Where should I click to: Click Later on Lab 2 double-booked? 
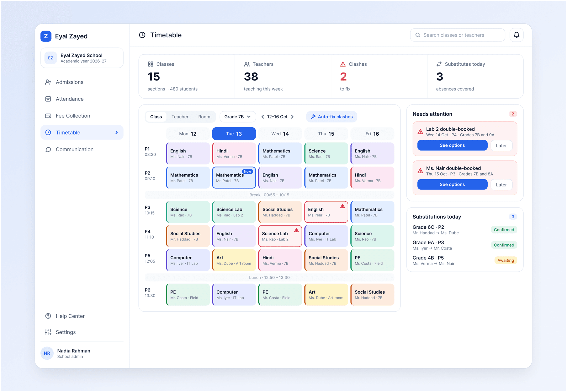pyautogui.click(x=501, y=146)
